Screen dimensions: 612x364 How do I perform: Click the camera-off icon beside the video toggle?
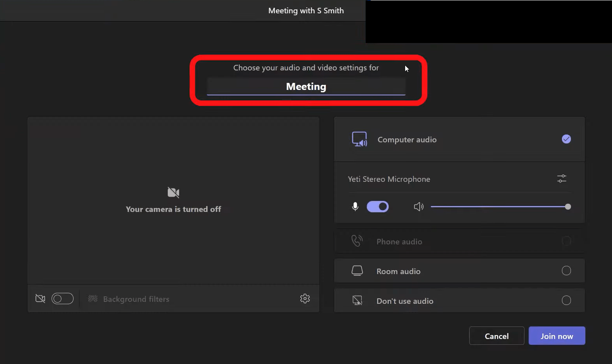(x=40, y=299)
